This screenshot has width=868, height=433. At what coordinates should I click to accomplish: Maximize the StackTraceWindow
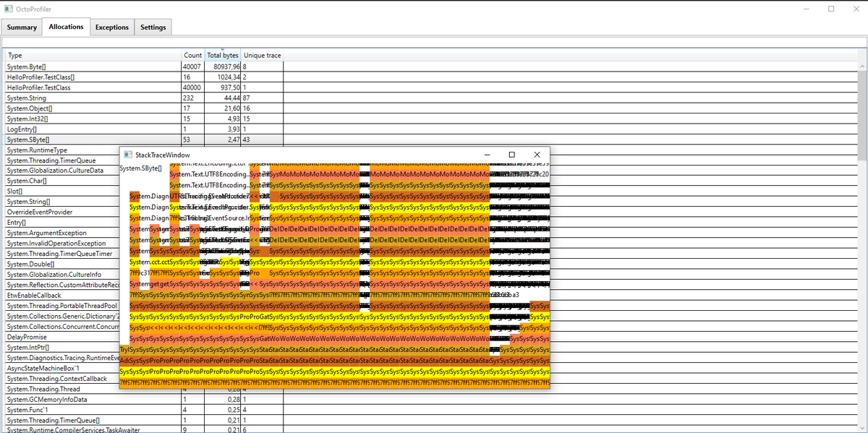512,155
